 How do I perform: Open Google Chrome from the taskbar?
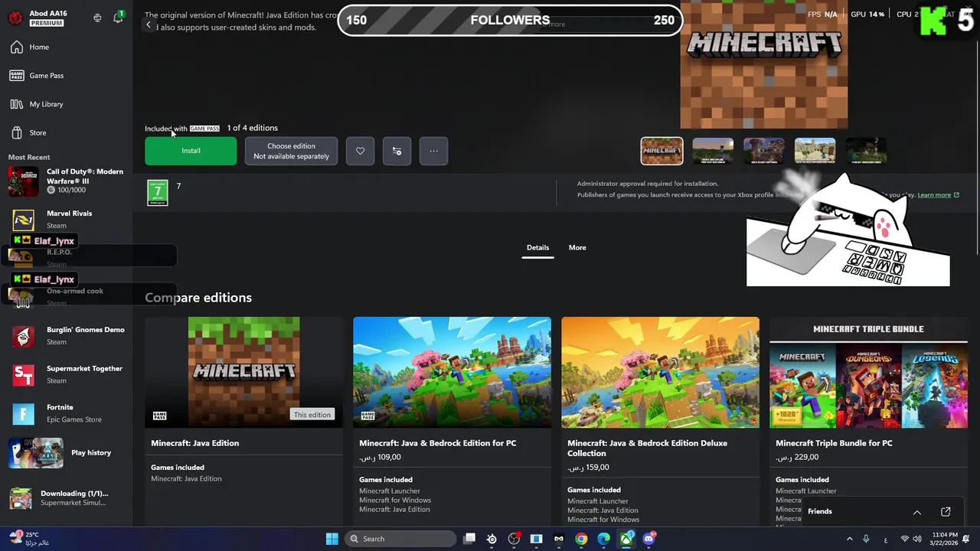[581, 539]
